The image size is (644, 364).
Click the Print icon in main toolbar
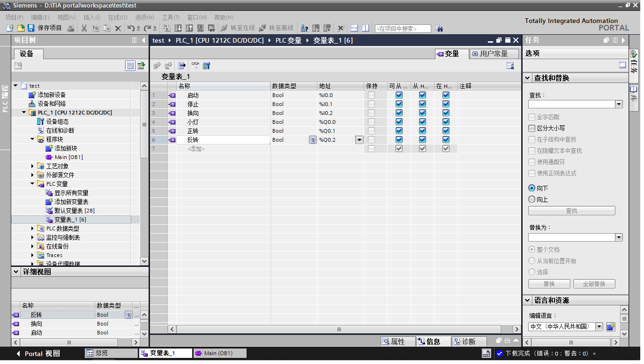70,28
